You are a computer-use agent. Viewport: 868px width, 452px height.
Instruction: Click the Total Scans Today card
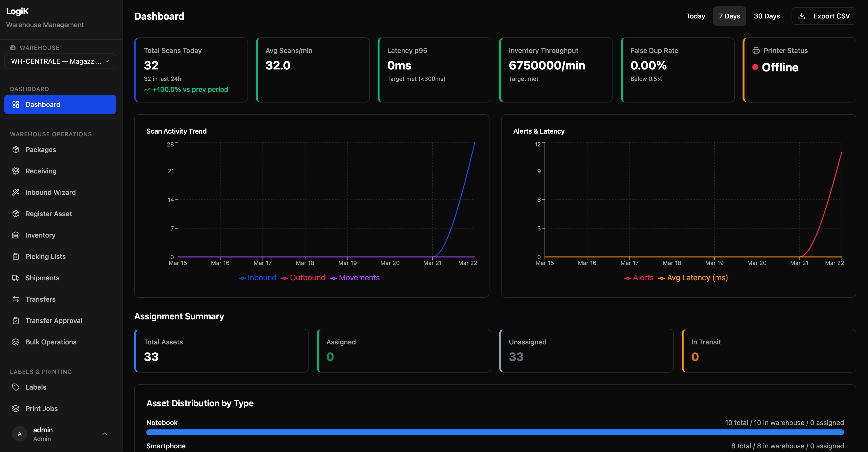(x=191, y=70)
